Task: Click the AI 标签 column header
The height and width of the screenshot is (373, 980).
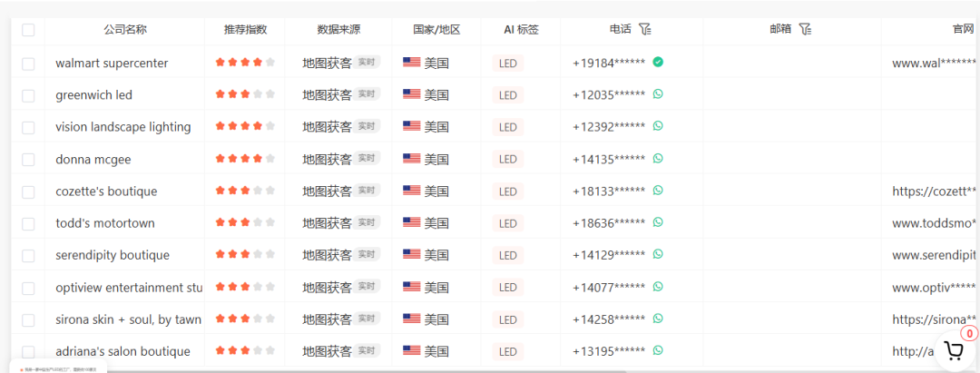Action: click(x=521, y=29)
